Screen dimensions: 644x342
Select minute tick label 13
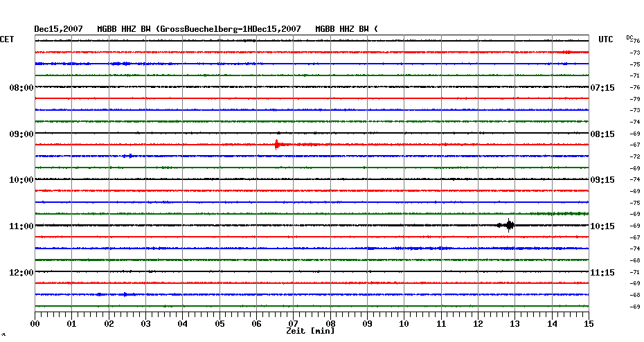coord(515,323)
